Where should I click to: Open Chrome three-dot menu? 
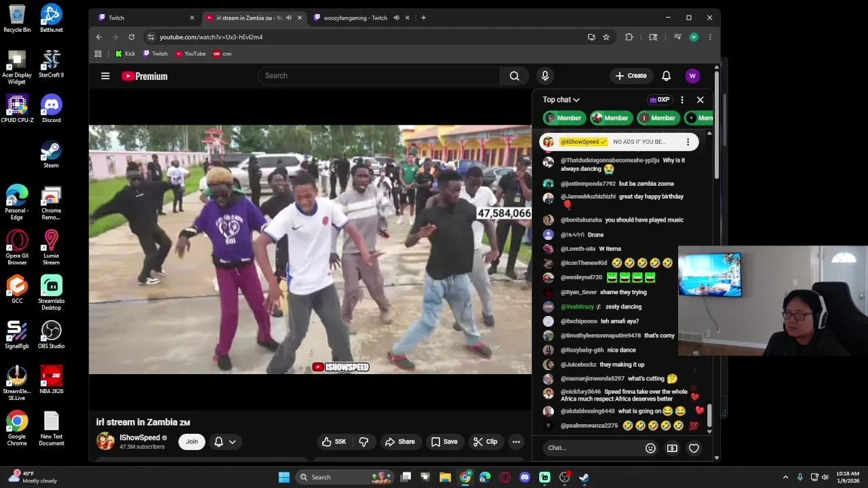click(x=710, y=37)
